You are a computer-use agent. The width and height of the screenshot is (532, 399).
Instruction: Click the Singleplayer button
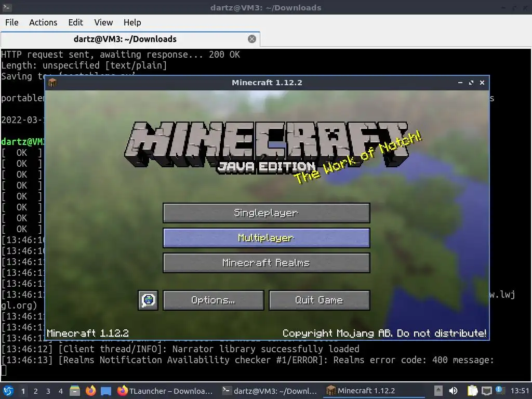tap(267, 212)
